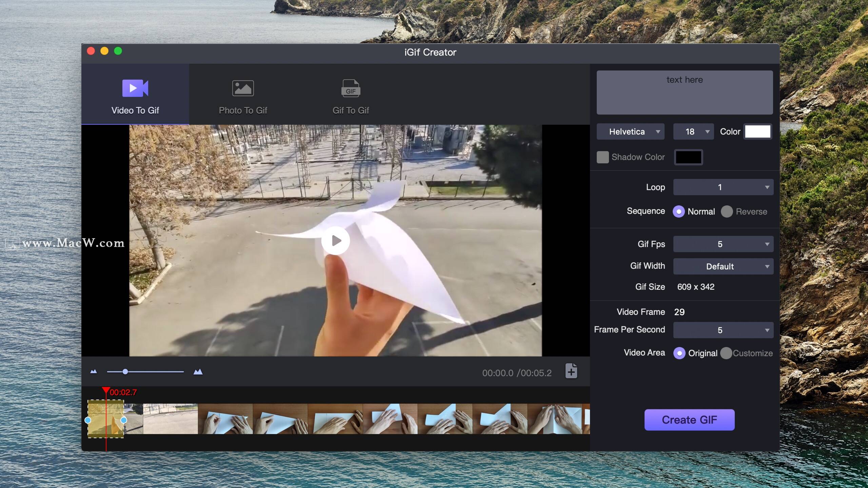
Task: Open the Frame Per Second dropdown
Action: (x=723, y=330)
